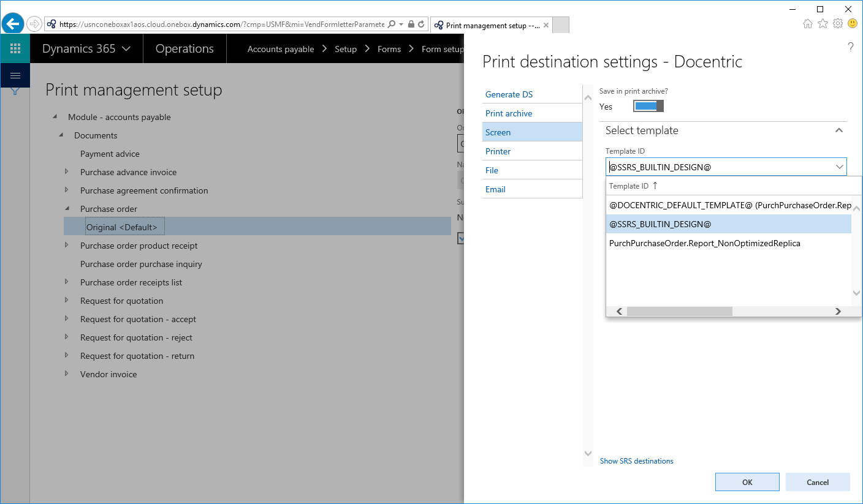Expand Request for quotation - accept node
The image size is (863, 504).
coord(67,319)
